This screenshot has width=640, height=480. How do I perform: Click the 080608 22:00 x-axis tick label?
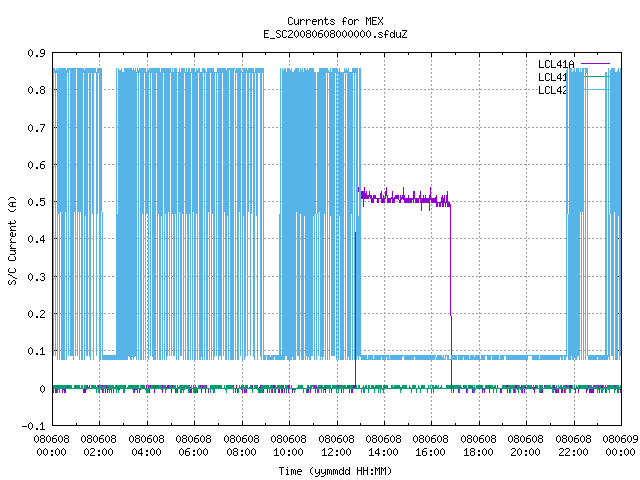(x=573, y=445)
